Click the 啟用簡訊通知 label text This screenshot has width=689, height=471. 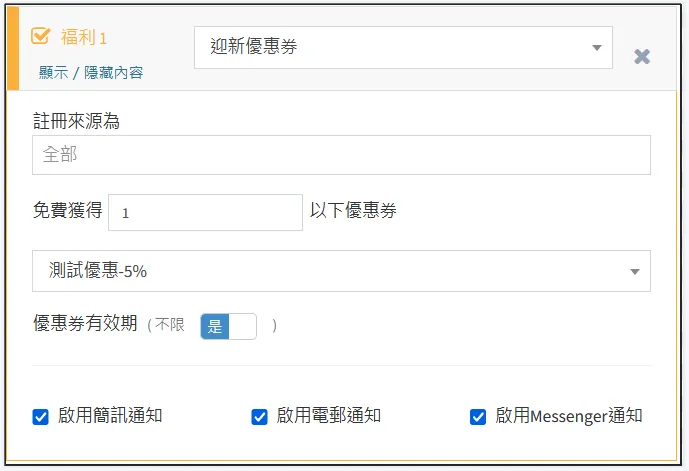click(110, 416)
